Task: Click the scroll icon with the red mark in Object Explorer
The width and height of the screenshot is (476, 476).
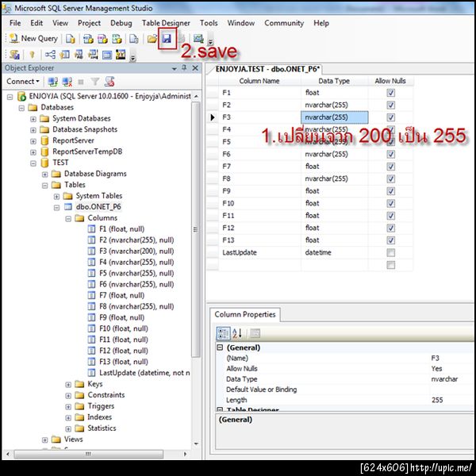Action: click(x=109, y=82)
